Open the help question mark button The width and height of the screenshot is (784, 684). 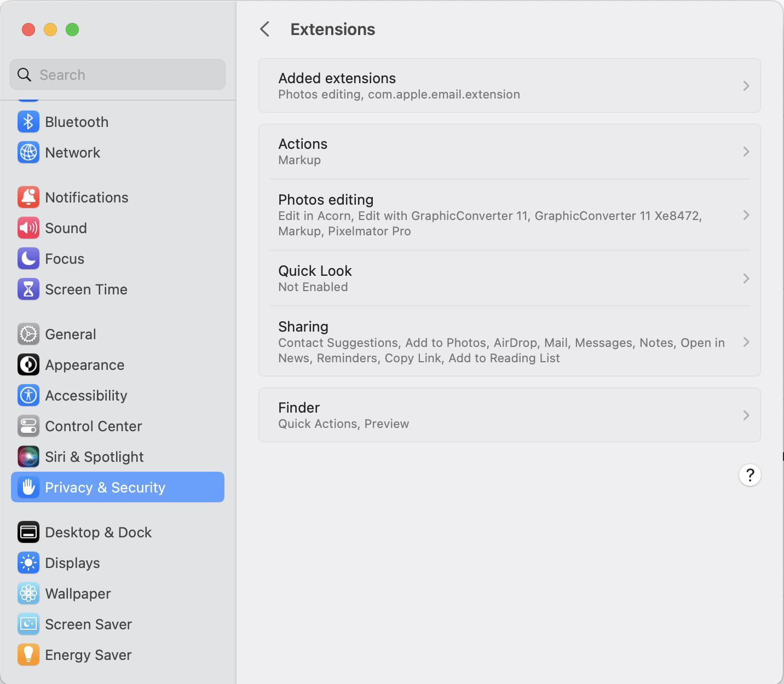(750, 475)
